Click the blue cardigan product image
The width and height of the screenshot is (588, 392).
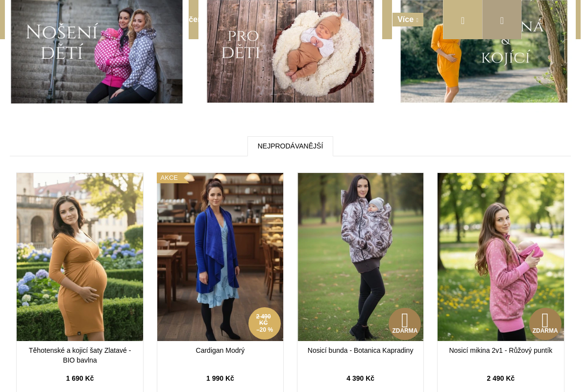click(220, 257)
